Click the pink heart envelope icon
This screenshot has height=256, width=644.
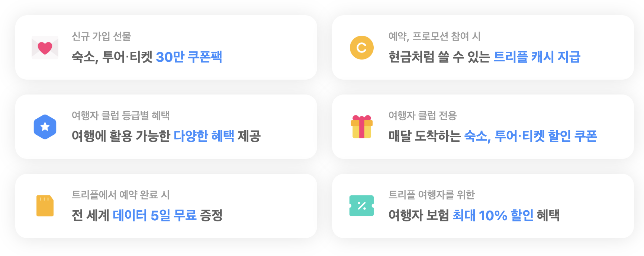45,48
